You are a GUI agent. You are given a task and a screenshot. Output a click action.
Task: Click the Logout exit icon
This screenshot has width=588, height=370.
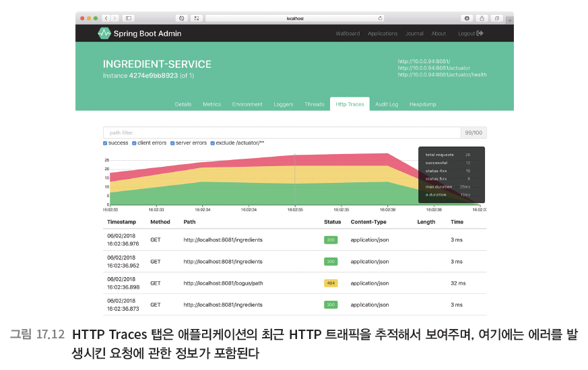[480, 34]
